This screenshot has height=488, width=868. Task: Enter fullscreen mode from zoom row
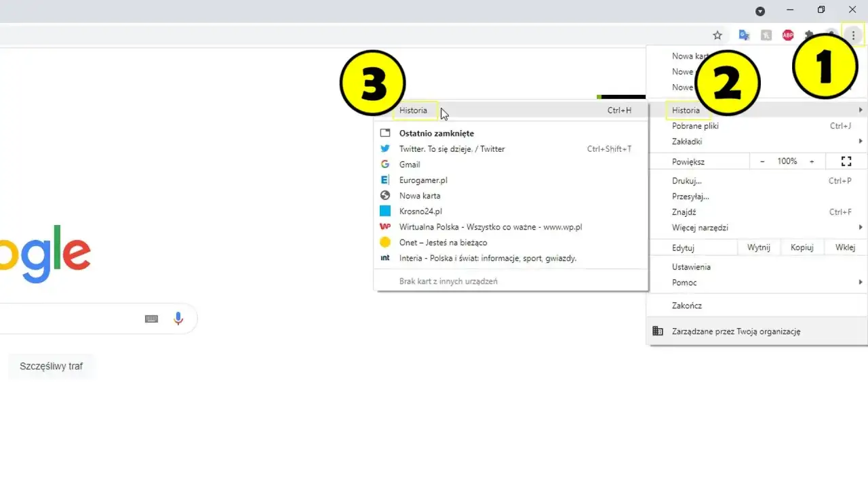click(x=846, y=161)
